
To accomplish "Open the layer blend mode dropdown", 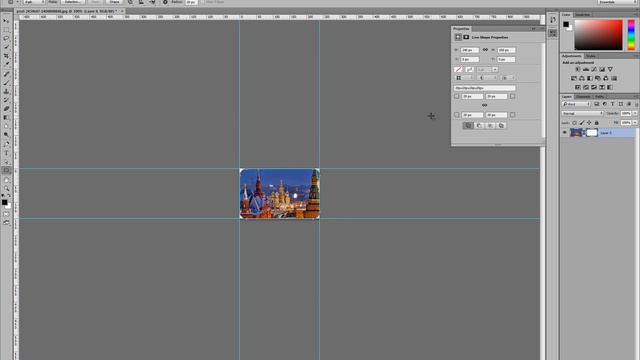I will (582, 113).
